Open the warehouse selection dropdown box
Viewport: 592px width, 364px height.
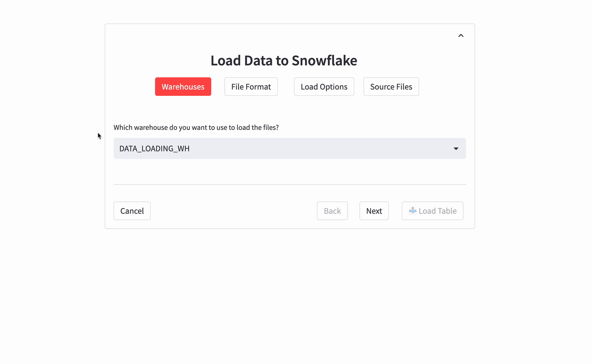[289, 148]
